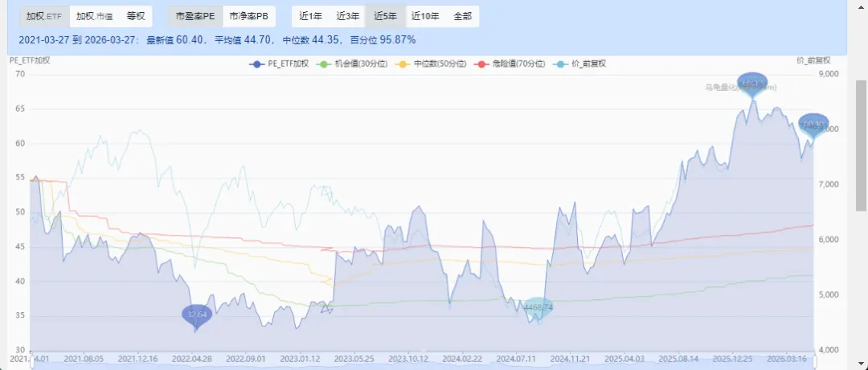Click the 中位数 44.35 summary text

(312, 40)
